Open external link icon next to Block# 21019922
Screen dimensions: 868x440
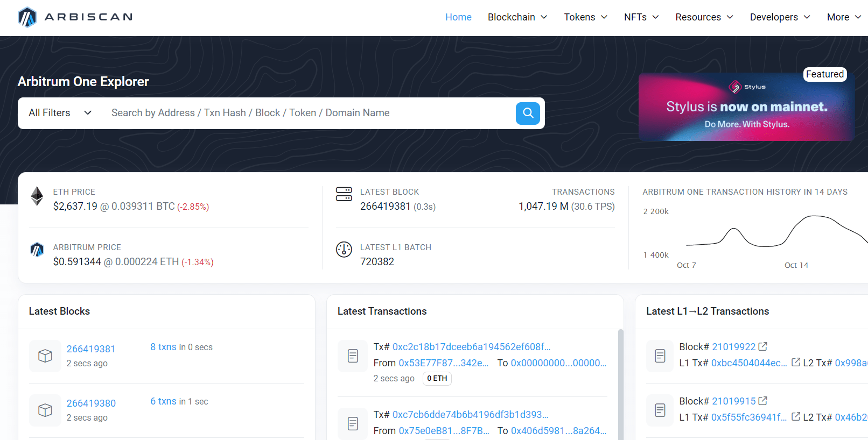[x=763, y=346]
